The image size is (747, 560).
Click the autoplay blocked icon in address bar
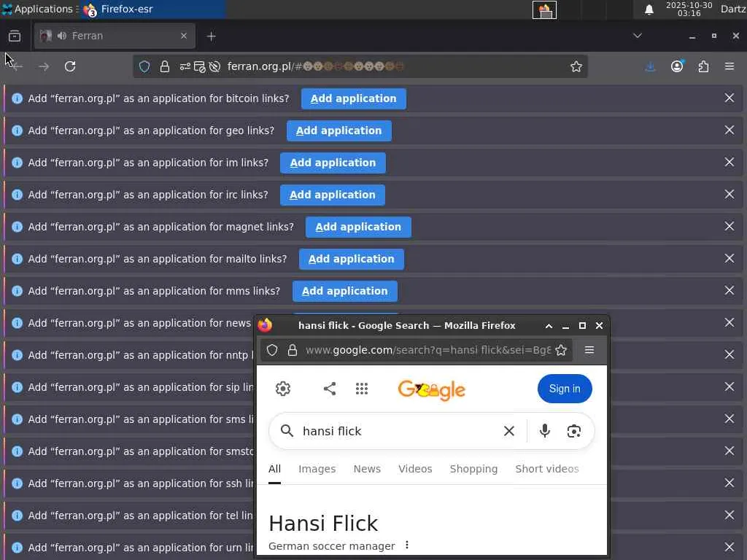(215, 66)
